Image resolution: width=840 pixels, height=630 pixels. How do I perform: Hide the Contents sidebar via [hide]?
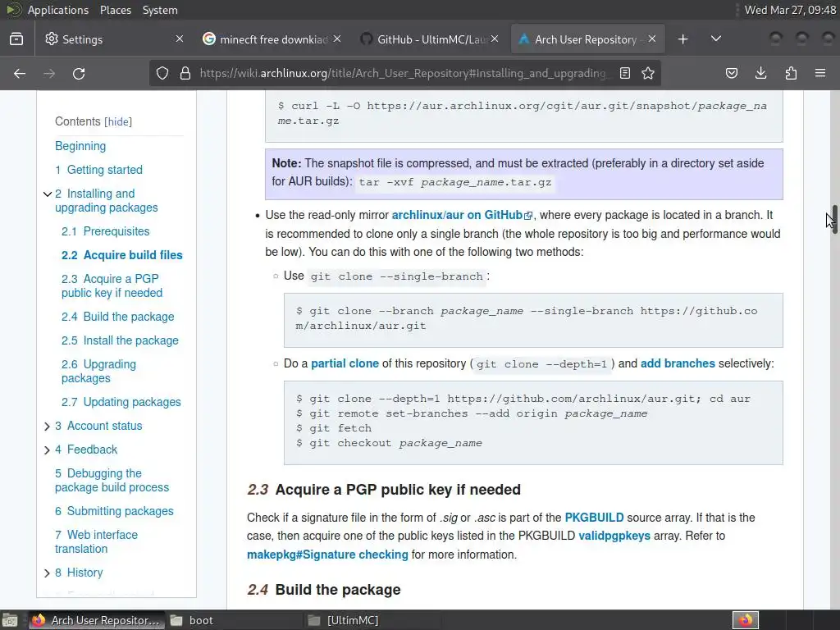[x=118, y=121]
